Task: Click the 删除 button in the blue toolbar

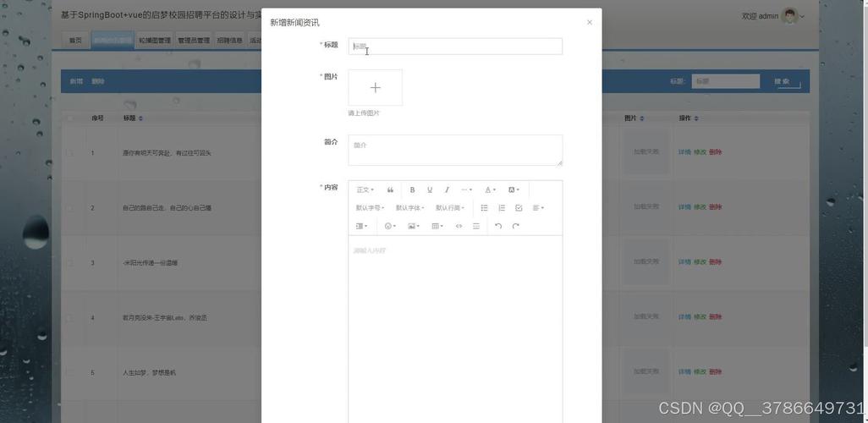Action: click(x=98, y=81)
